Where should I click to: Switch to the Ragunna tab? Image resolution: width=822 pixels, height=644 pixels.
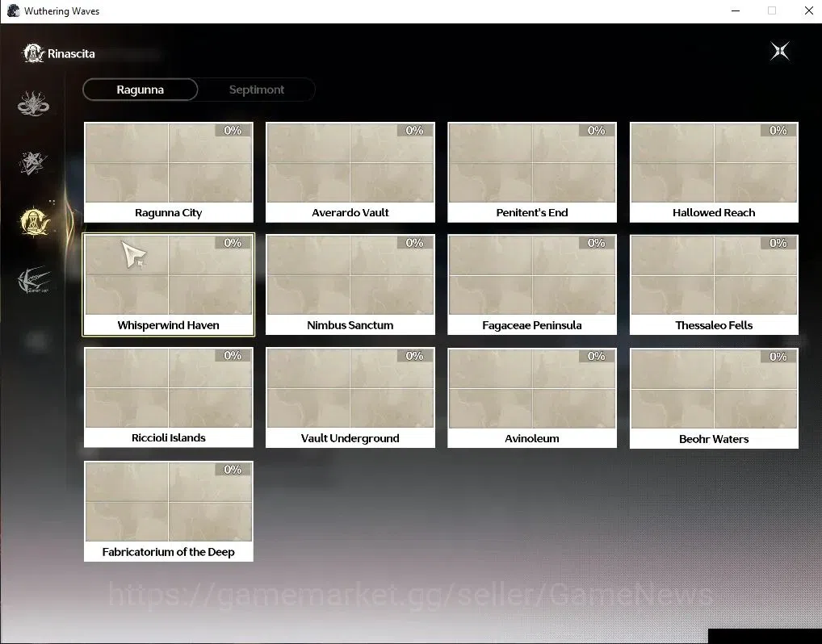(140, 90)
